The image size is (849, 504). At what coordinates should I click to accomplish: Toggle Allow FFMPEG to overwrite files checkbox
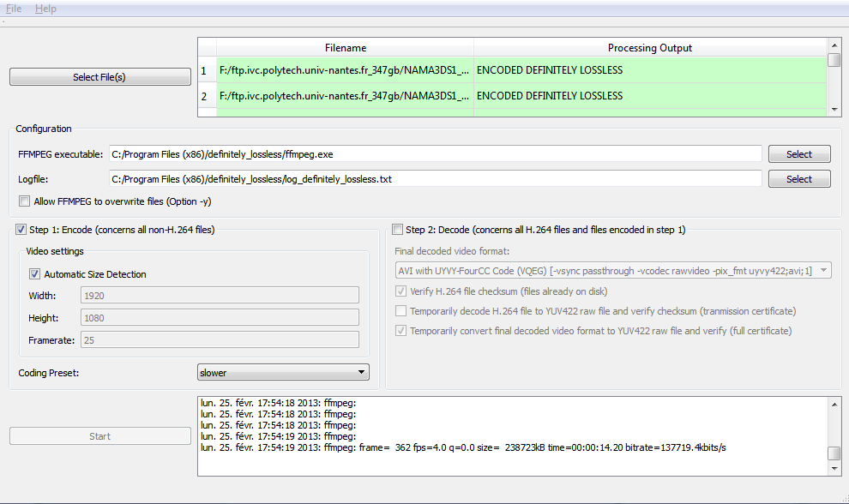(x=24, y=201)
